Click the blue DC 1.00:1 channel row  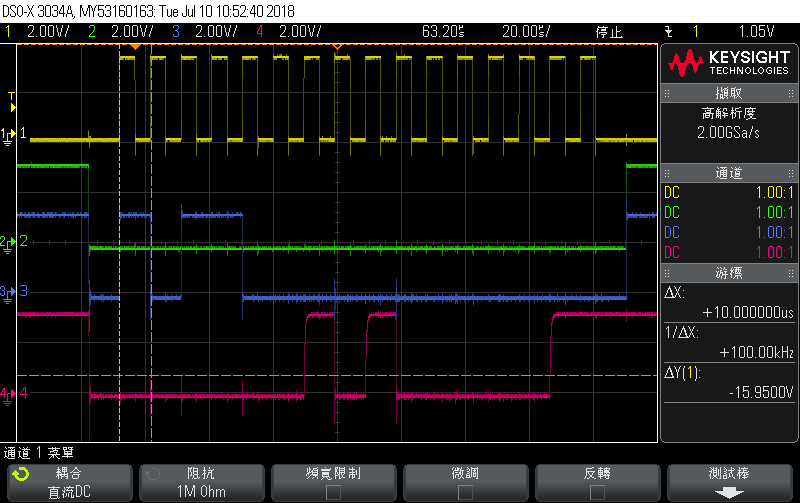[x=729, y=233]
